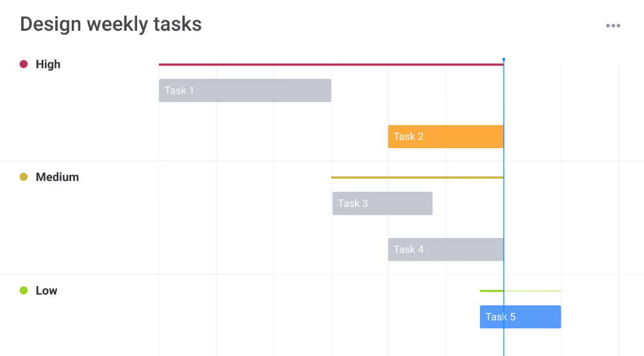The height and width of the screenshot is (356, 644).
Task: Click the red High priority dot
Action: coord(24,64)
